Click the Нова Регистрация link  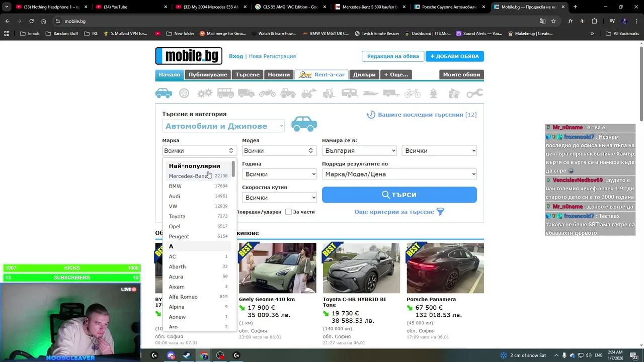272,56
